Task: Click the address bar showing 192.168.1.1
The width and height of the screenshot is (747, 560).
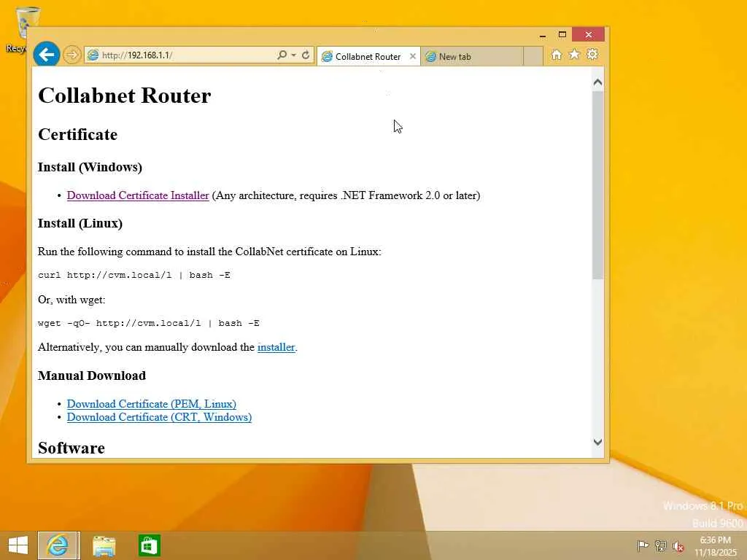Action: pyautogui.click(x=181, y=55)
